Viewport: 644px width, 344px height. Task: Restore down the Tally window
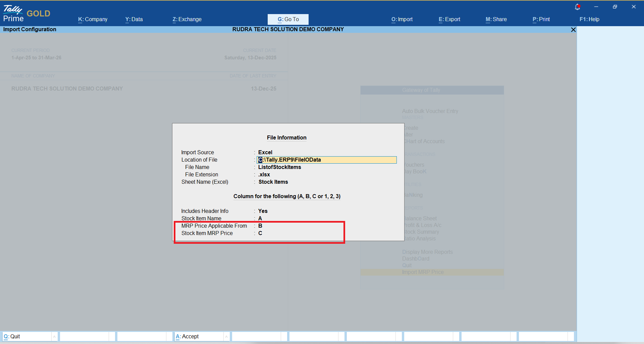(x=615, y=7)
